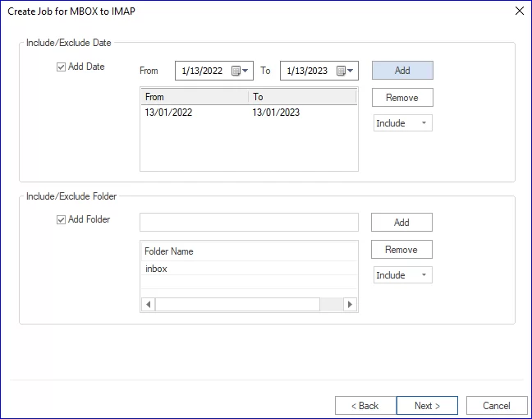The image size is (532, 419).
Task: Click the folder list horizontal scrollbar thumb
Action: pyautogui.click(x=237, y=304)
